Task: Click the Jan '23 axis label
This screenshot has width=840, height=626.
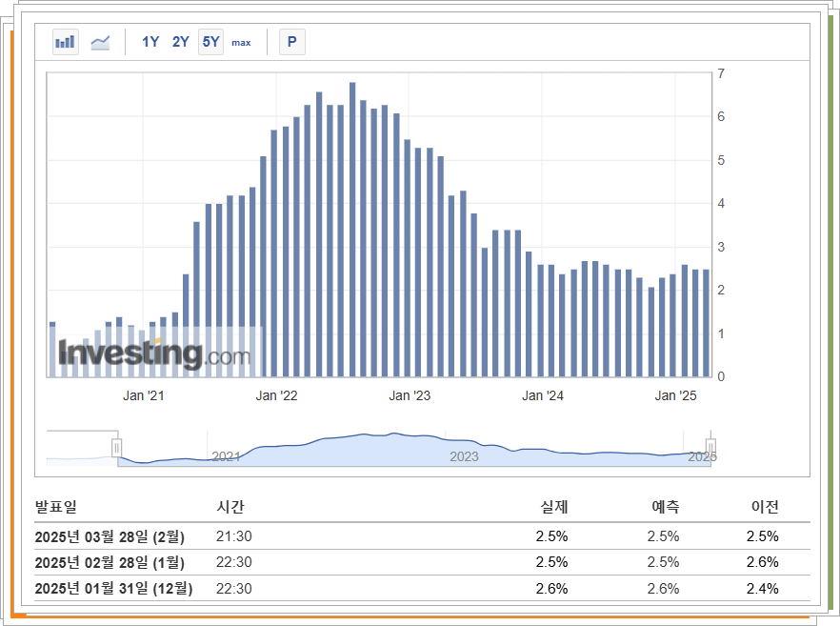Action: (x=410, y=395)
